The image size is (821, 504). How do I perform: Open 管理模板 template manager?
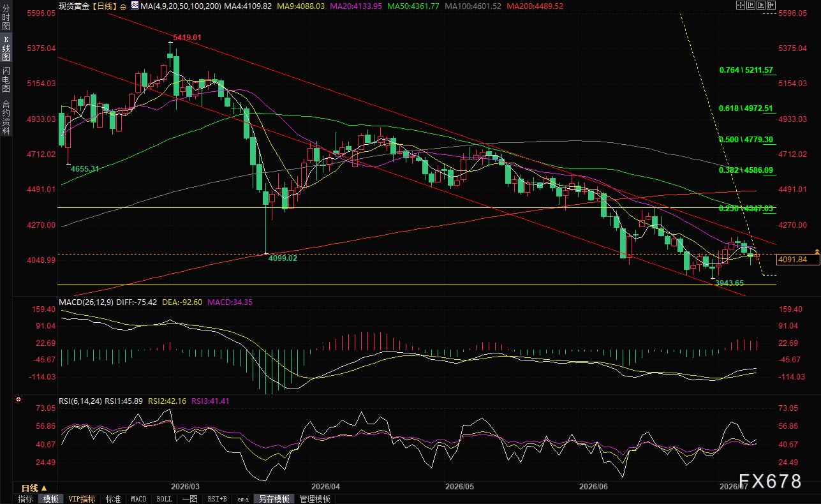[x=315, y=499]
